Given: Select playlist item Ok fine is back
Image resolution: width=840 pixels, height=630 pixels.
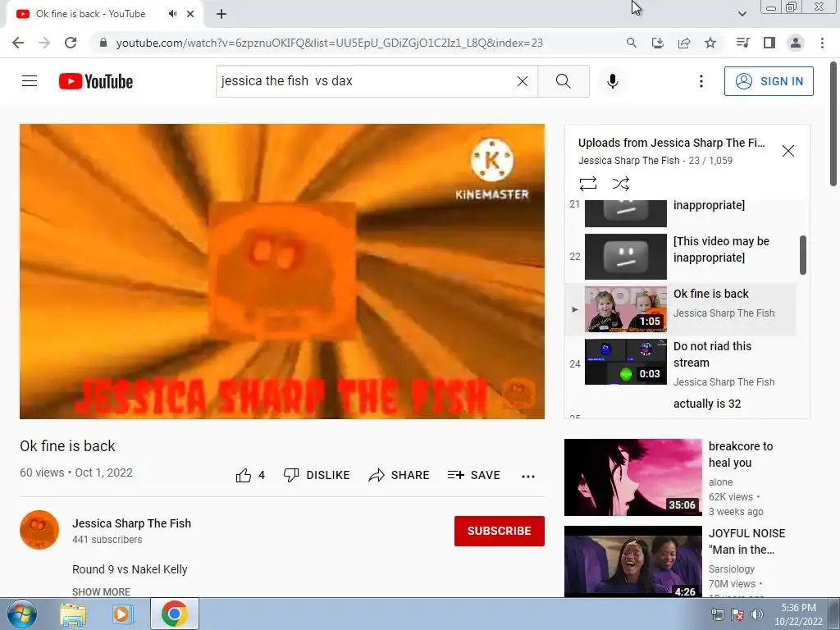Looking at the screenshot, I should (x=682, y=309).
